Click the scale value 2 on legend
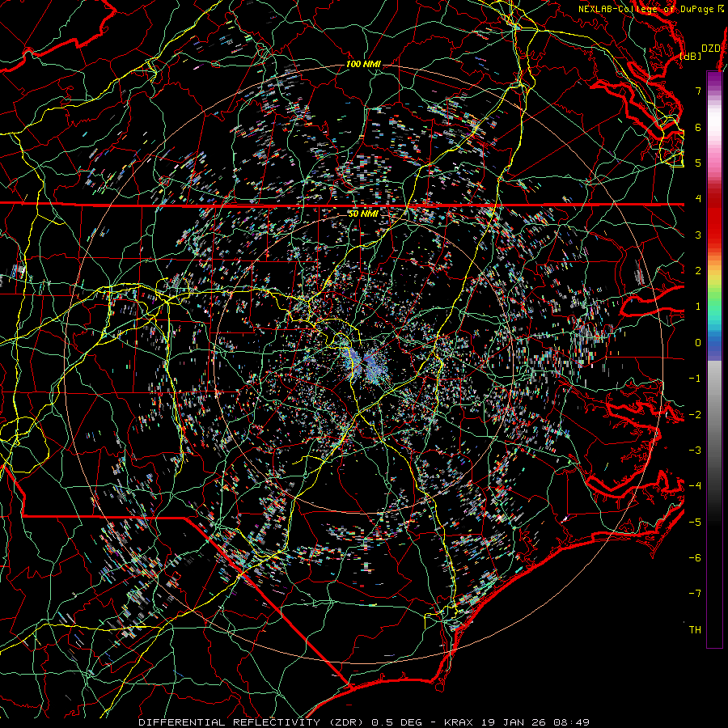Screen dimensions: 728x728 click(698, 271)
